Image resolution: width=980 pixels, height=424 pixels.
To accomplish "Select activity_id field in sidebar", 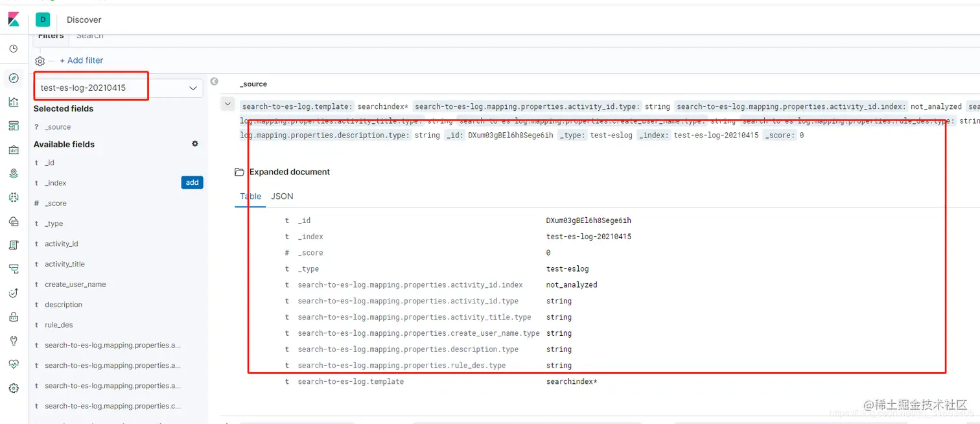I will [x=62, y=244].
